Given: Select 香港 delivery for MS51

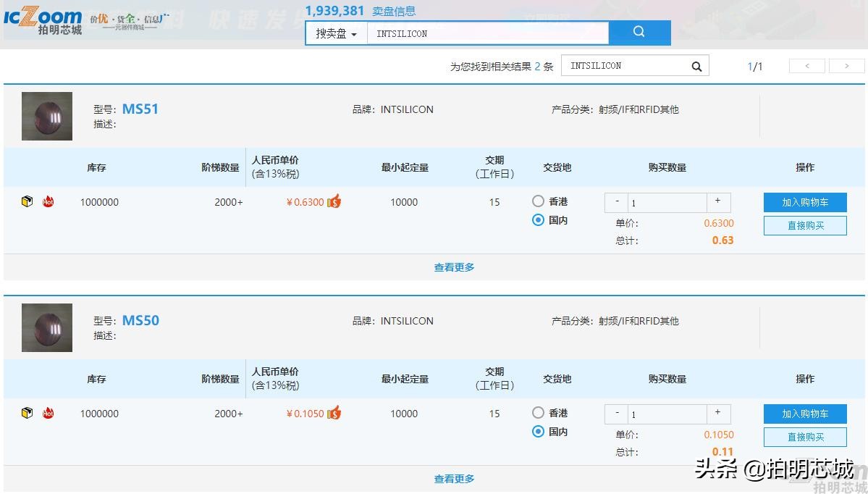Looking at the screenshot, I should point(538,201).
